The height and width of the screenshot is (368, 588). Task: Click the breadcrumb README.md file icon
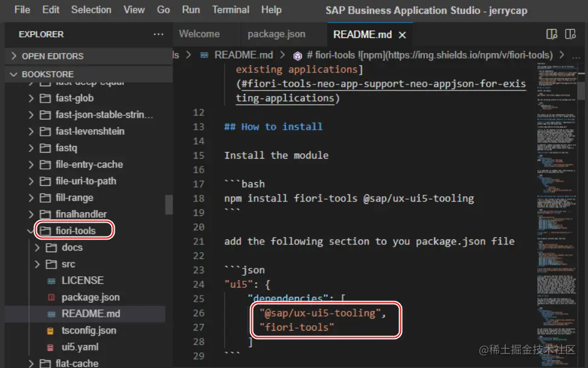click(x=205, y=56)
